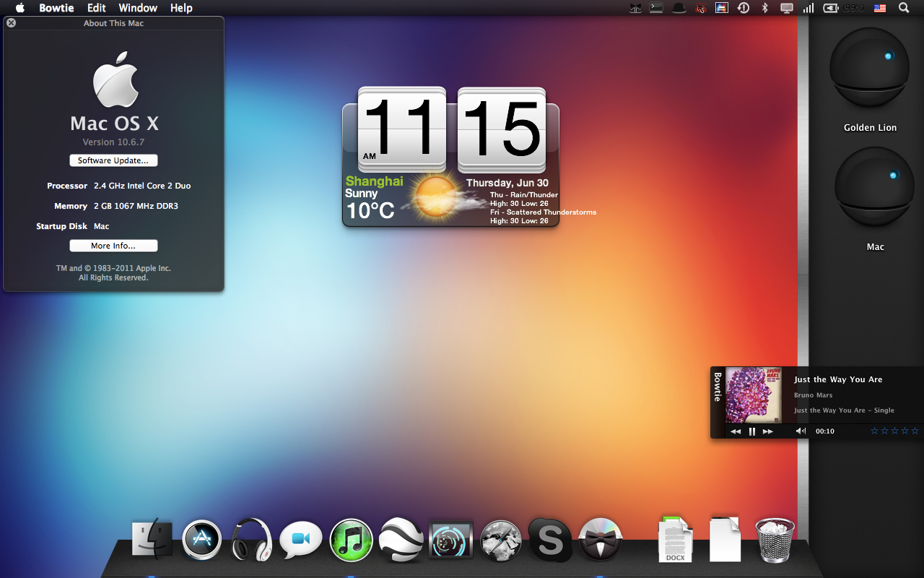Open the Golden Lion drive icon
This screenshot has height=578, width=924.
coord(870,69)
